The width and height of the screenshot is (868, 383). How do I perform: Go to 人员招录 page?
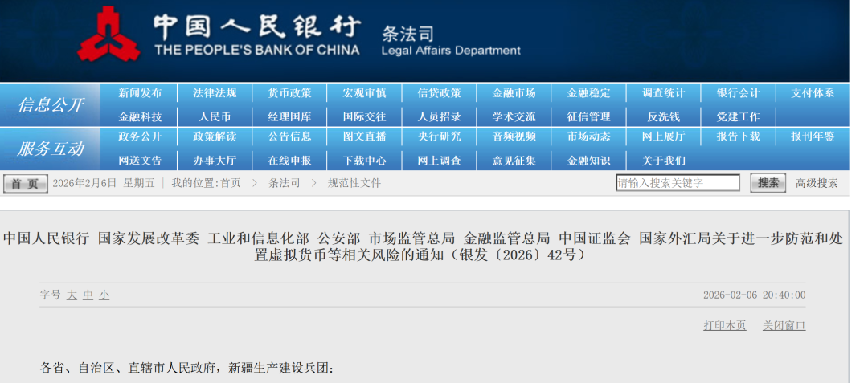pyautogui.click(x=439, y=117)
